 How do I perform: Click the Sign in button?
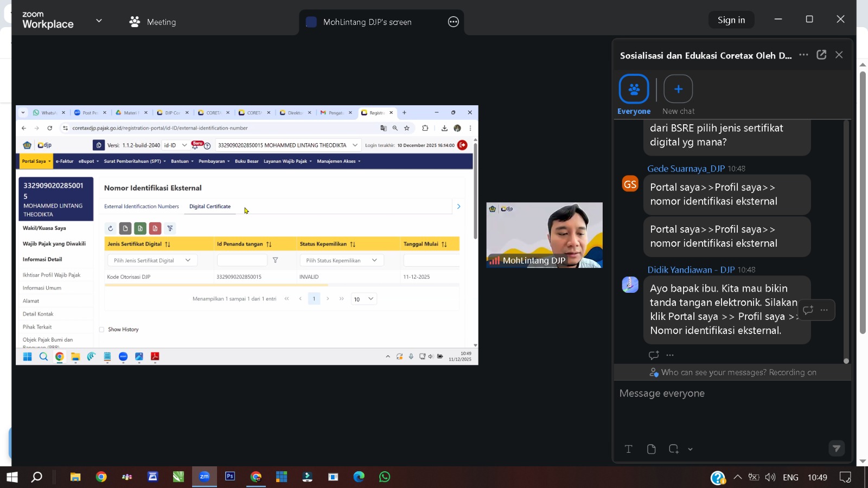point(731,20)
